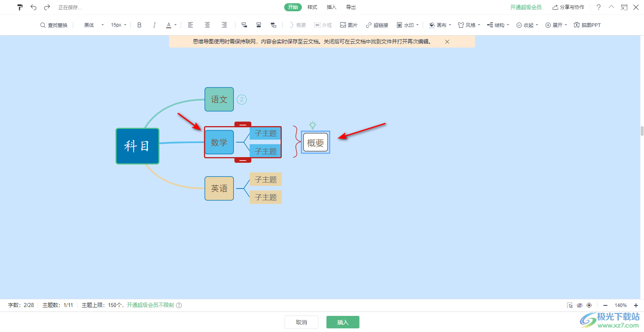Switch to the 开始 tab
The height and width of the screenshot is (332, 644).
(293, 7)
